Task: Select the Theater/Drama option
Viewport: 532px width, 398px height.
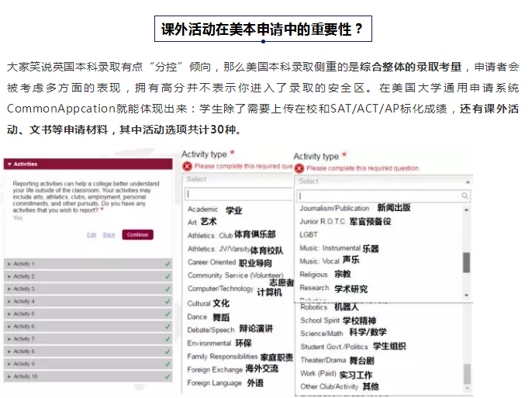Action: pos(324,361)
